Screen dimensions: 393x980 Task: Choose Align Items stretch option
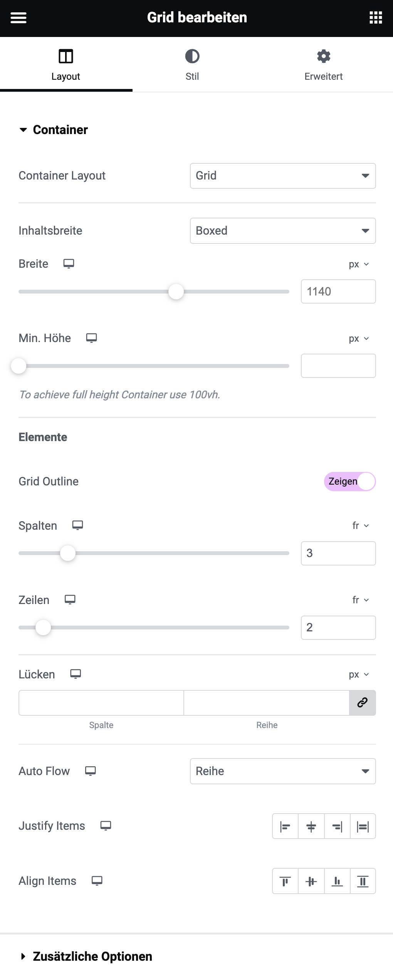pos(363,881)
